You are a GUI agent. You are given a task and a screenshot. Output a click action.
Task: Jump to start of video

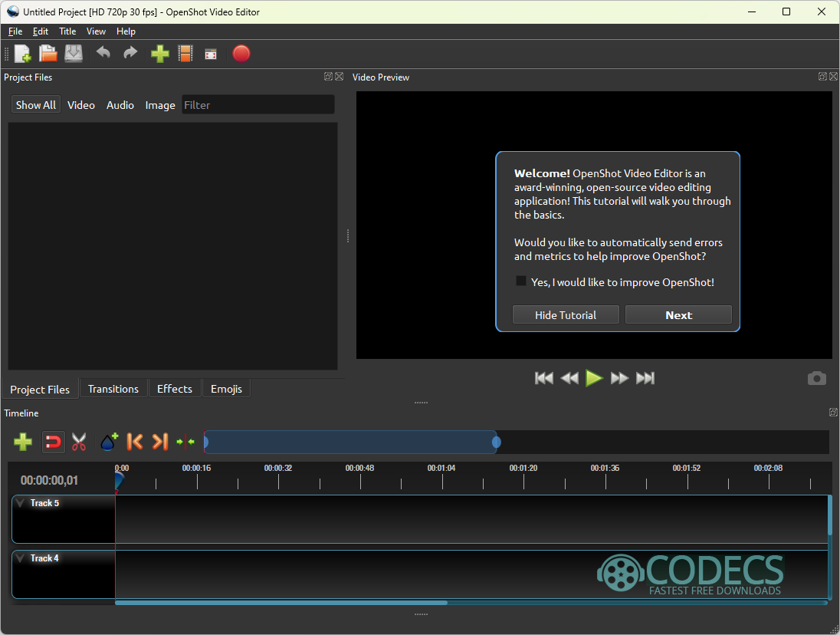point(543,378)
